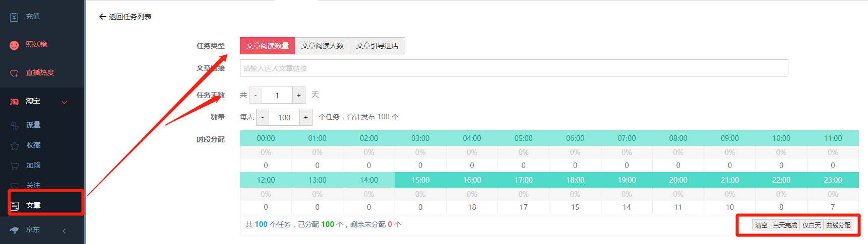868x244 pixels.
Task: Open 照妖镜 via its red face icon
Action: [x=14, y=45]
